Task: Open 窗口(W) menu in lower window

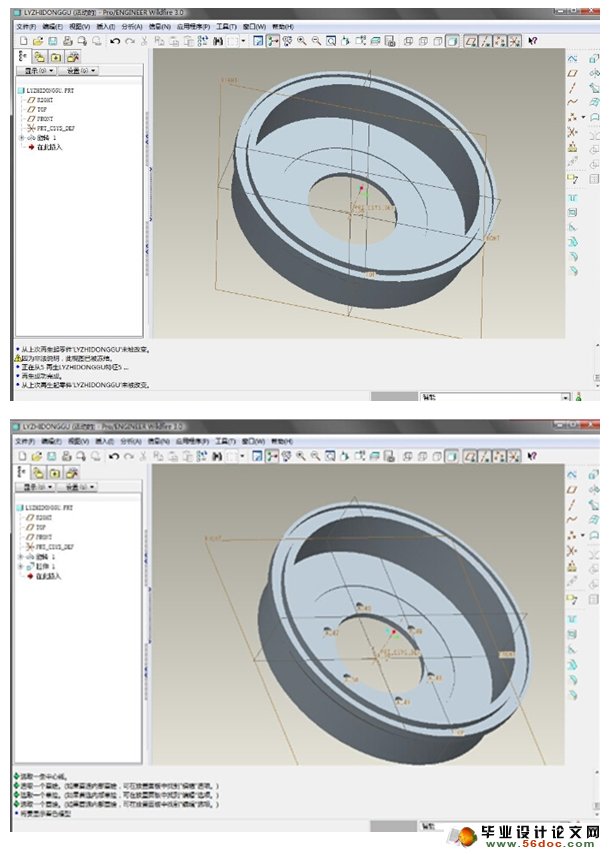Action: pyautogui.click(x=253, y=442)
